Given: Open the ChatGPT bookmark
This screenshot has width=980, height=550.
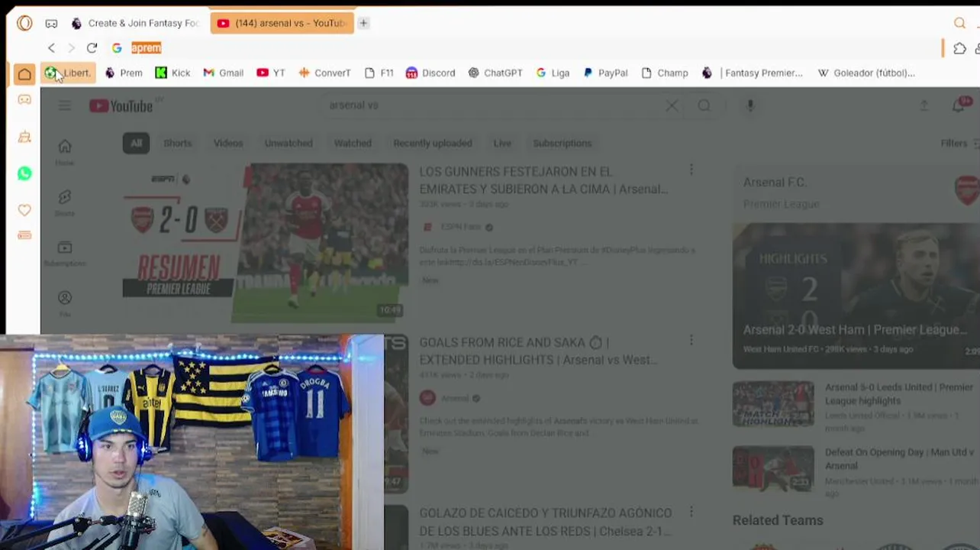Looking at the screenshot, I should (x=495, y=73).
